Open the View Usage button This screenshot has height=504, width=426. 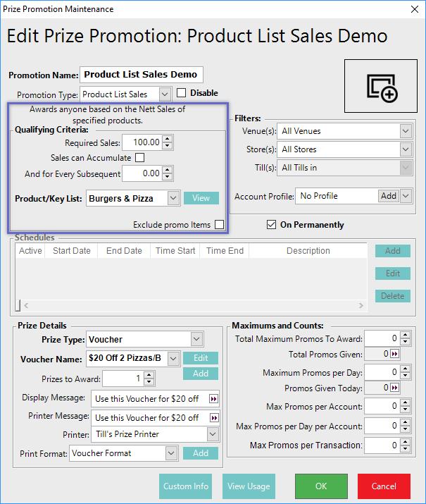pyautogui.click(x=249, y=486)
